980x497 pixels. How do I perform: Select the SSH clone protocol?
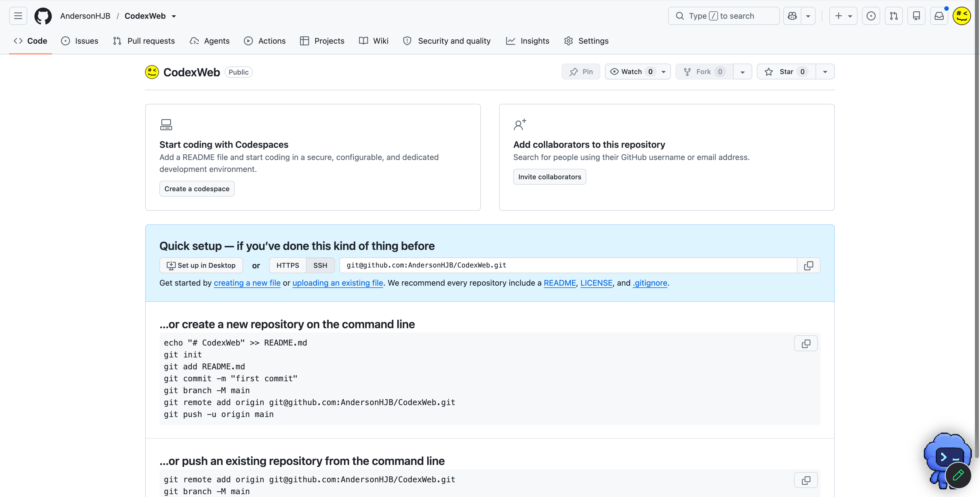(x=320, y=265)
